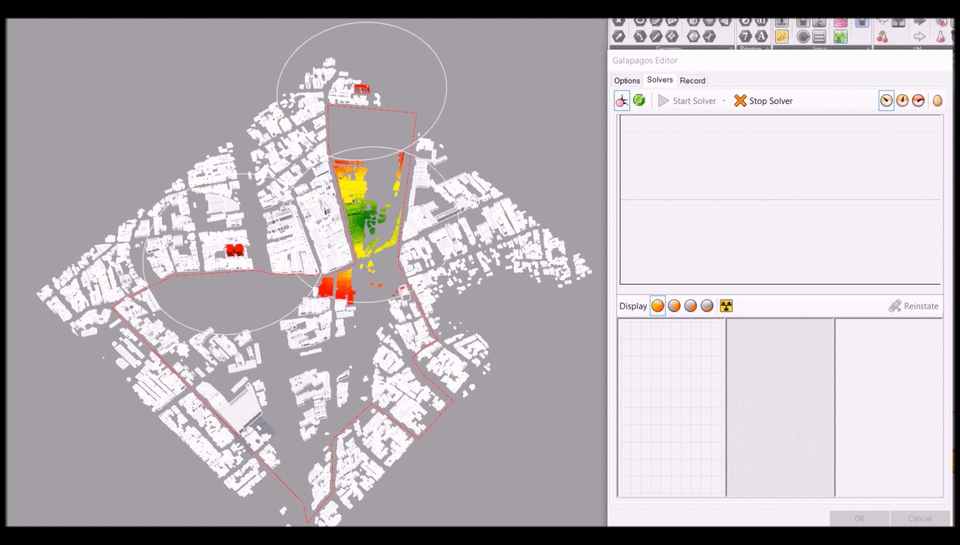The height and width of the screenshot is (545, 960).
Task: Toggle the fast red gauge speed
Action: point(918,101)
